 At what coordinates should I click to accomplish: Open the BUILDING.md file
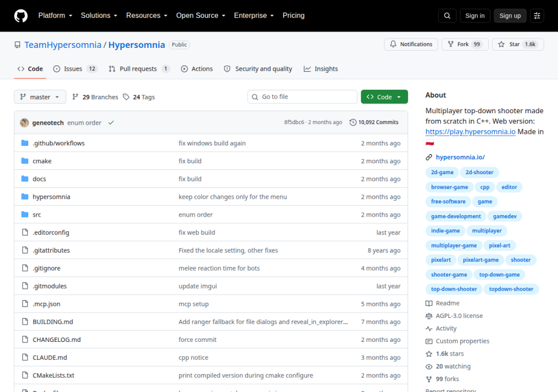(x=53, y=322)
